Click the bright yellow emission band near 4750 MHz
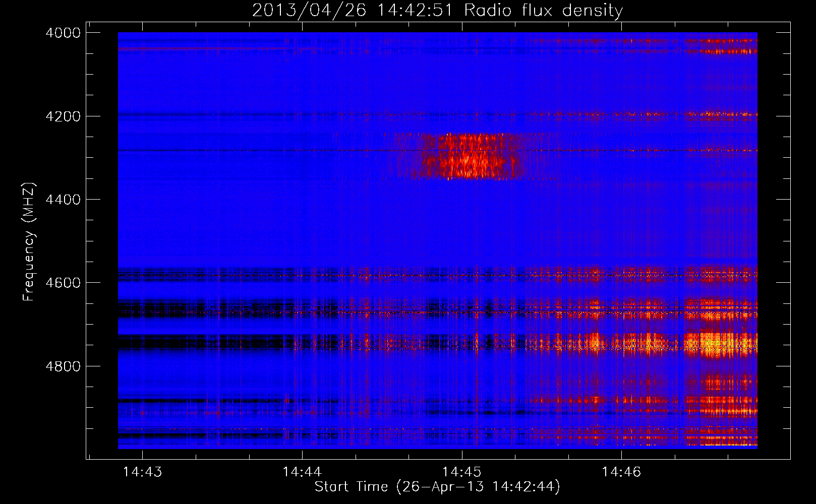This screenshot has width=816, height=504. click(x=720, y=345)
